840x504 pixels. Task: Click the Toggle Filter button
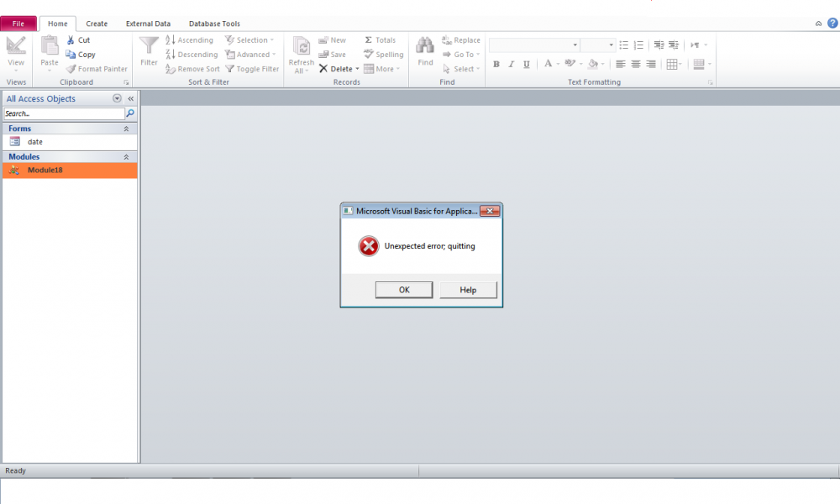(x=252, y=69)
